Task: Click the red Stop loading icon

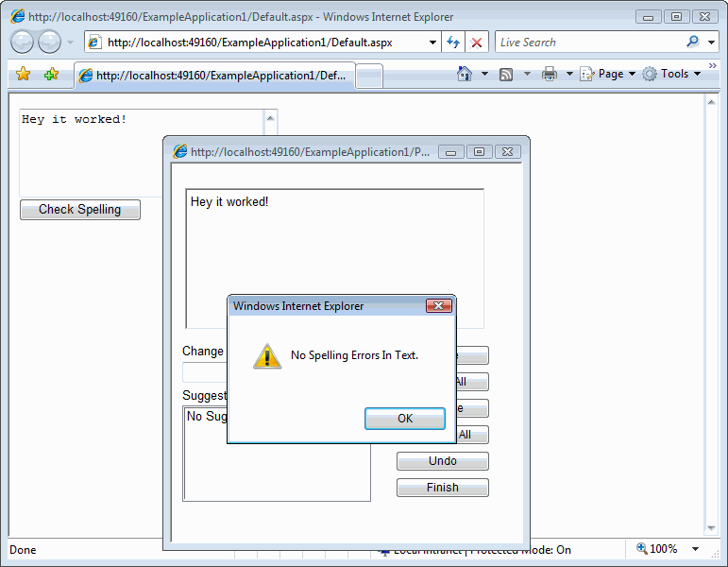Action: pyautogui.click(x=477, y=43)
